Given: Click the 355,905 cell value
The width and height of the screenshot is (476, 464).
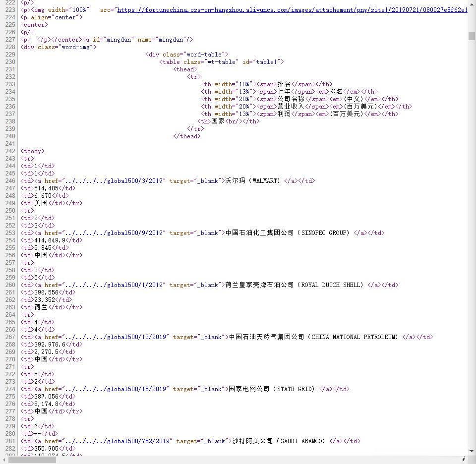Looking at the screenshot, I should point(46,449).
